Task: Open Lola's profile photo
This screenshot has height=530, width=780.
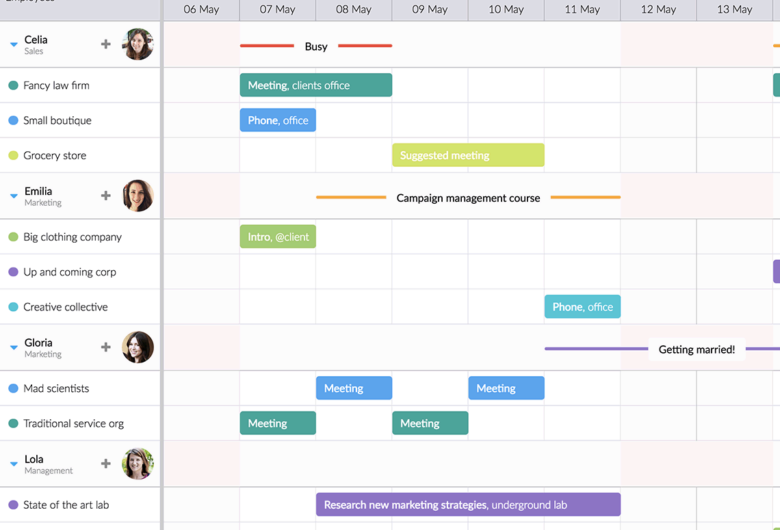Action: tap(138, 463)
